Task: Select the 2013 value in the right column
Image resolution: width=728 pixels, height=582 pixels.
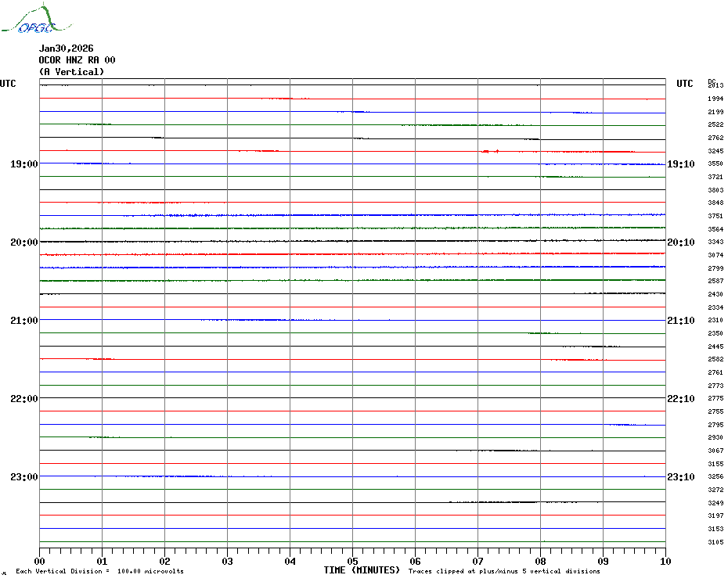Action: click(715, 85)
